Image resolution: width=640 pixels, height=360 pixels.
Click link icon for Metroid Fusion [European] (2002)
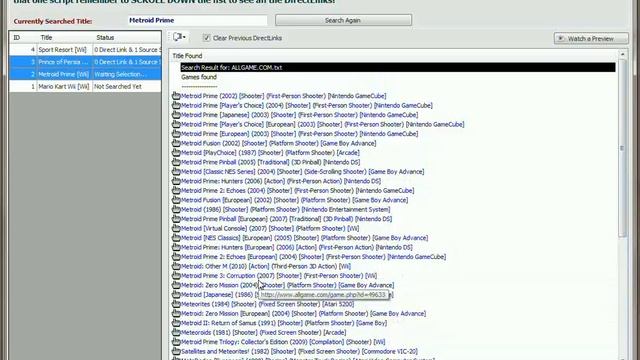point(176,200)
